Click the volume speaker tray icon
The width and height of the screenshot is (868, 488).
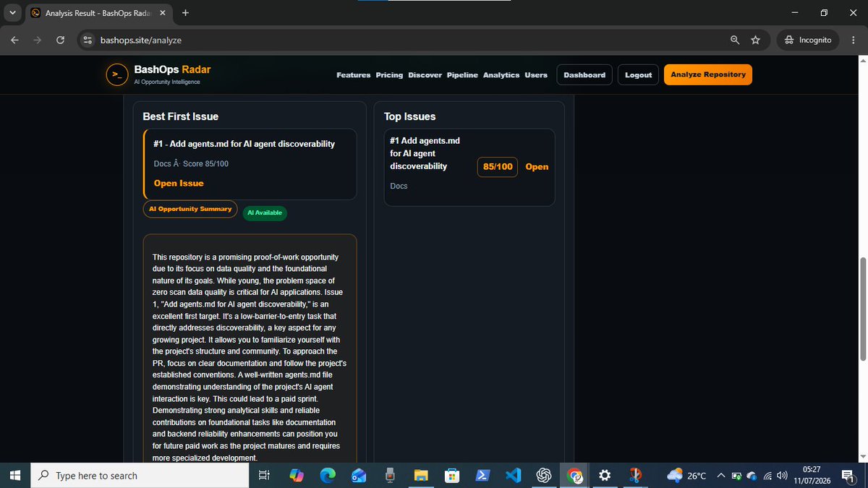tap(782, 476)
